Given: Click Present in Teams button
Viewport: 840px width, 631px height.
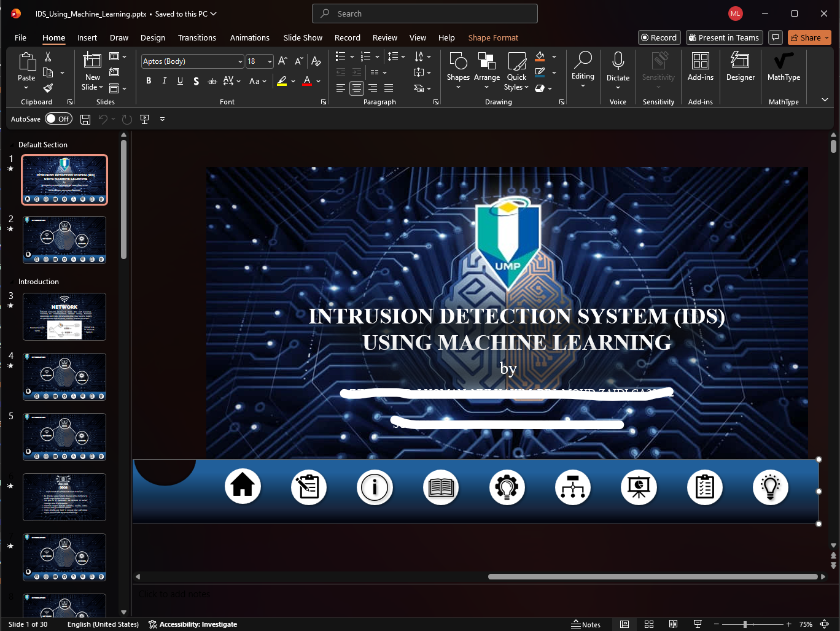Looking at the screenshot, I should click(724, 38).
